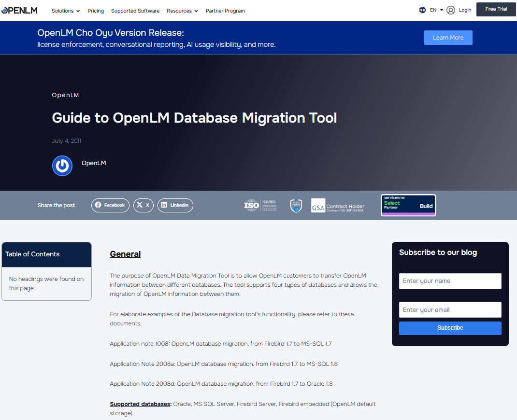Click the SOC 2 shield badge
The height and width of the screenshot is (420, 517).
pos(296,206)
